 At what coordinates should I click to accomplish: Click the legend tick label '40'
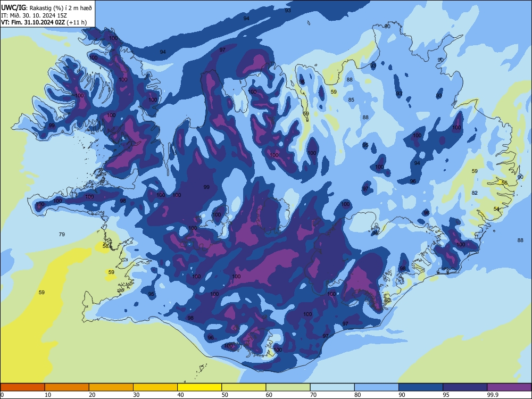(x=181, y=395)
